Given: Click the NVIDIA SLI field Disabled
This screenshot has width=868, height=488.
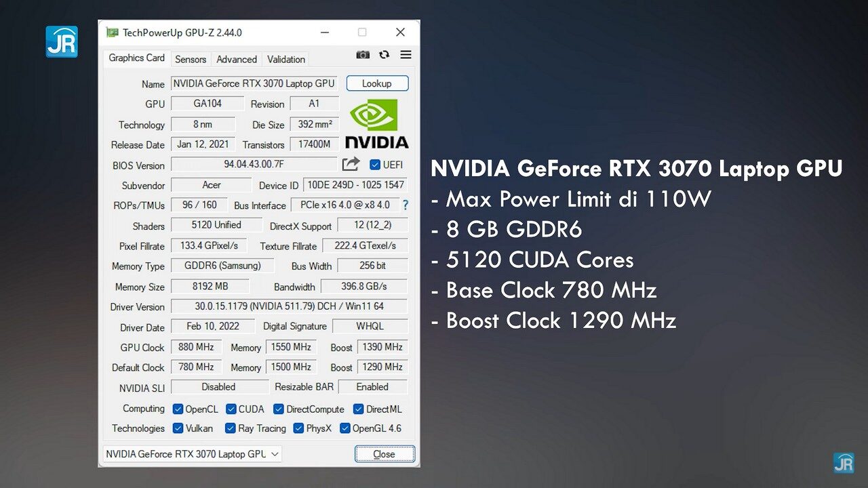Looking at the screenshot, I should (x=219, y=387).
